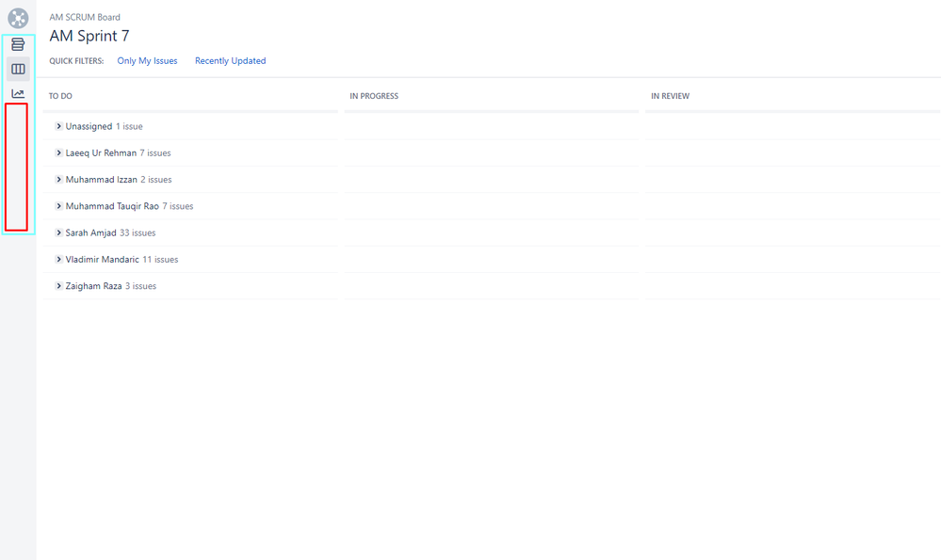This screenshot has width=941, height=560.
Task: Expand Muhammad Tauqir Rao's swimlane
Action: (58, 206)
